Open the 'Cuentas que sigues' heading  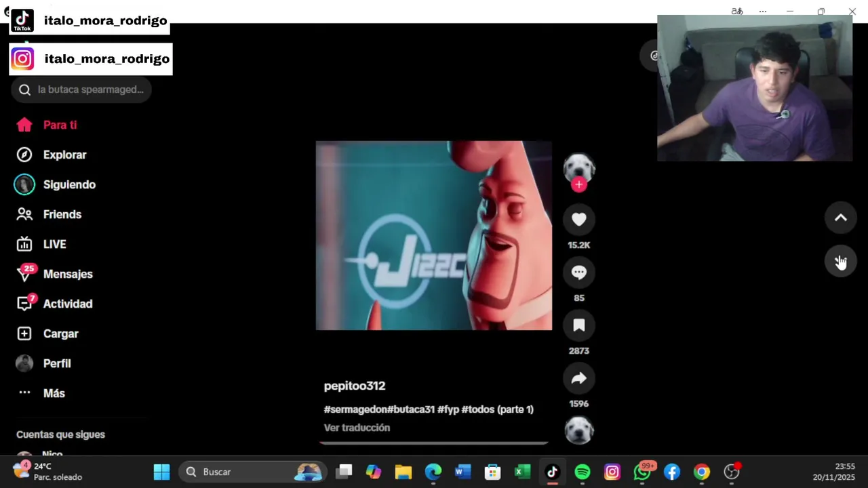[60, 434]
